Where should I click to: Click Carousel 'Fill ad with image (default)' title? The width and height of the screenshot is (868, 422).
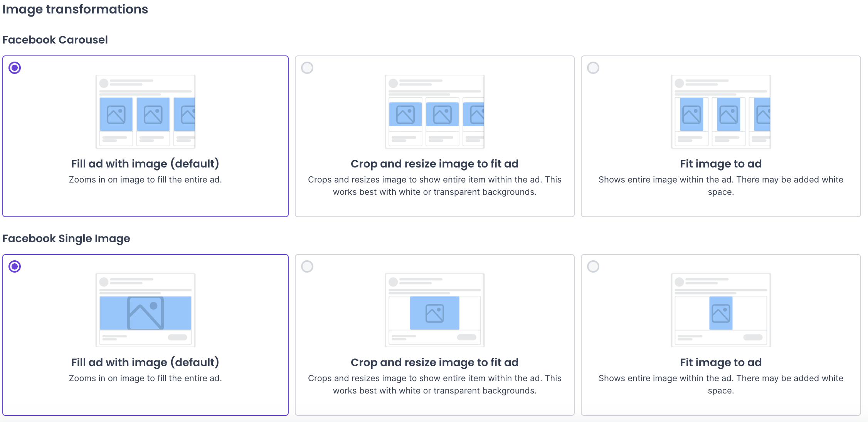click(145, 164)
